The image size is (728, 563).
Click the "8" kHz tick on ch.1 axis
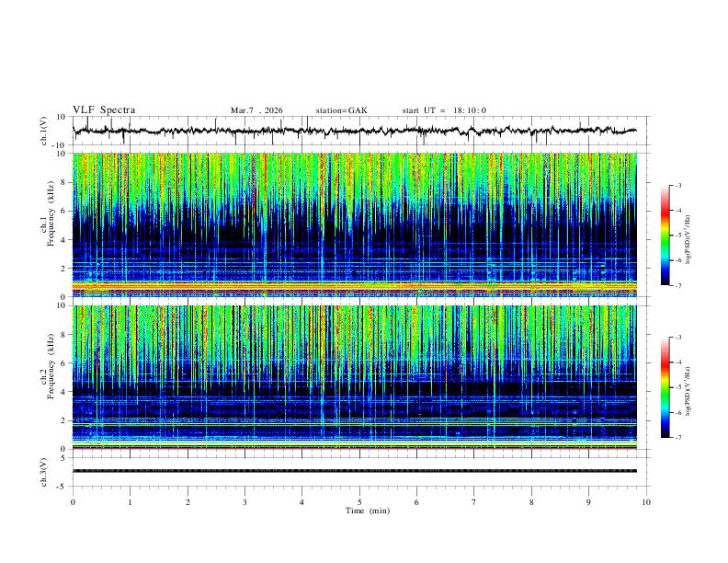point(63,182)
